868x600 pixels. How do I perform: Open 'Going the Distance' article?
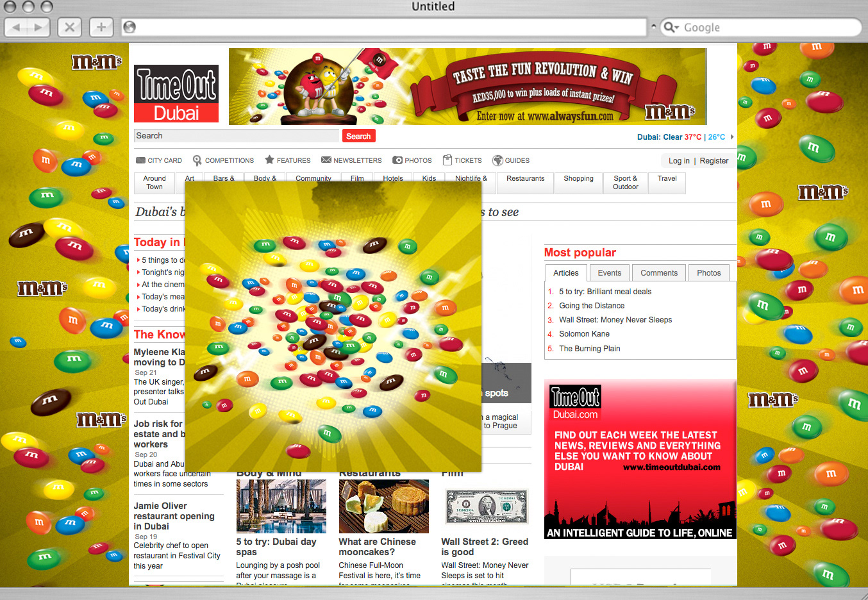point(591,306)
